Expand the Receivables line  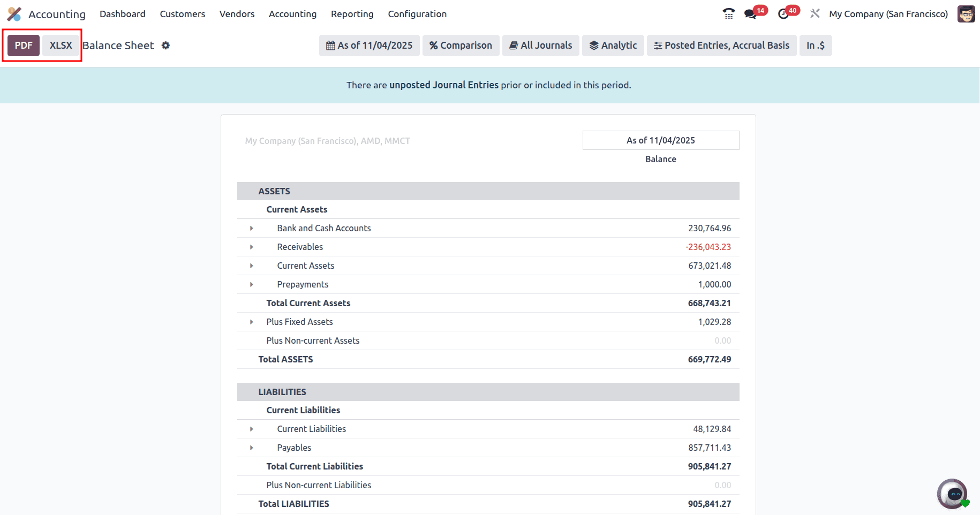[252, 247]
